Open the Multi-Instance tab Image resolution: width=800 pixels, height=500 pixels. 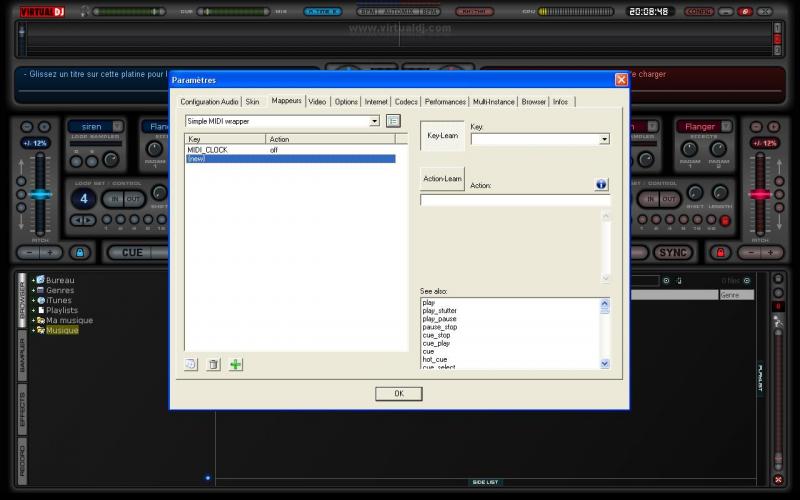[x=493, y=102]
